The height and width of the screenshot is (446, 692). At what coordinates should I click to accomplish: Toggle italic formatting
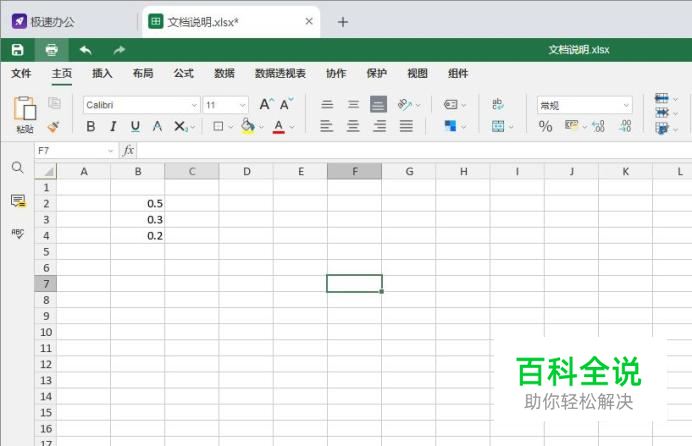click(x=113, y=127)
